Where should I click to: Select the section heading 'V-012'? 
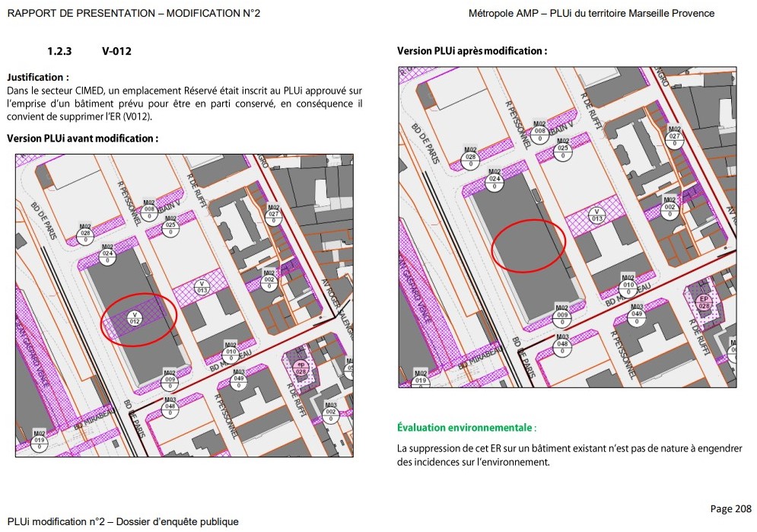click(x=117, y=51)
